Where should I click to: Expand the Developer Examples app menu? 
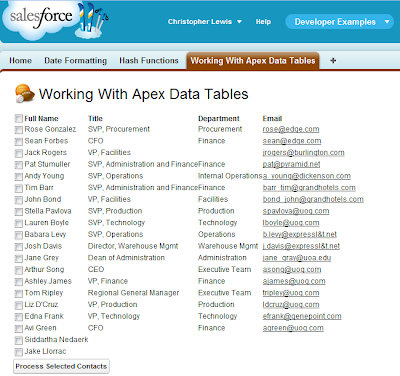[x=339, y=22]
